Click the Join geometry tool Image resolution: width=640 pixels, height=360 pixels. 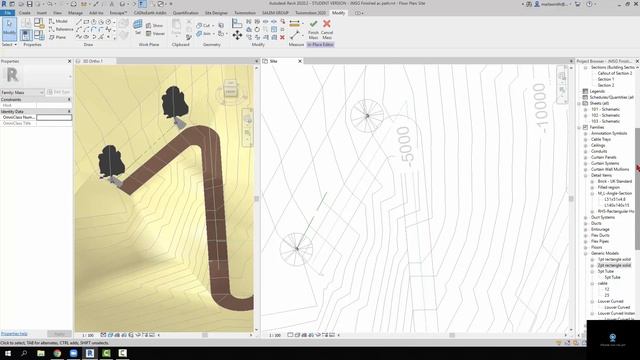204,33
